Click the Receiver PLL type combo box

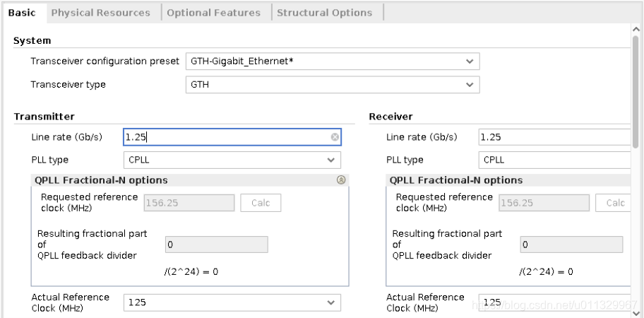click(x=554, y=160)
